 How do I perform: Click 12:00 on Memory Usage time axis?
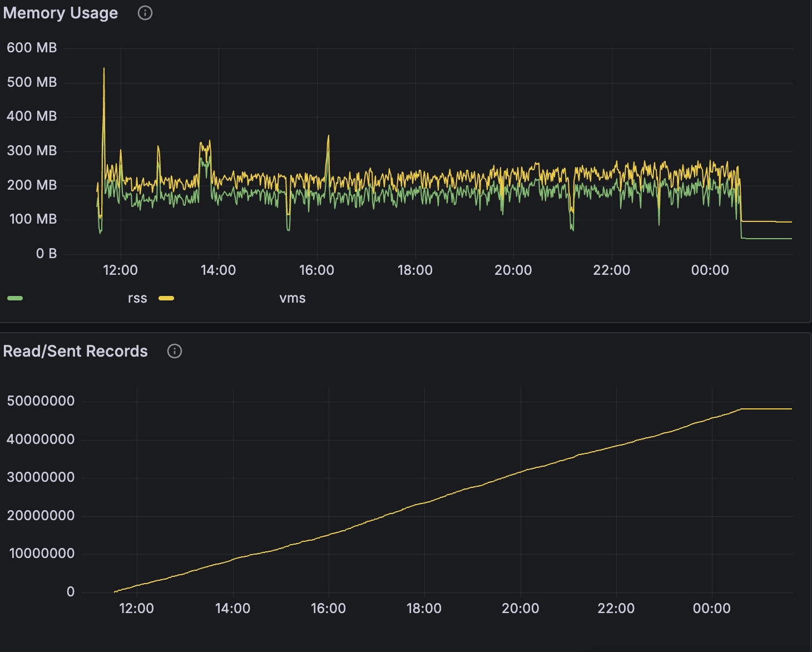[120, 270]
